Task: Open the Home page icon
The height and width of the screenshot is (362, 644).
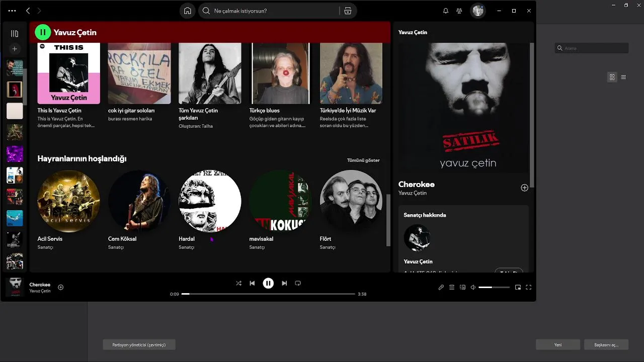Action: tap(187, 11)
